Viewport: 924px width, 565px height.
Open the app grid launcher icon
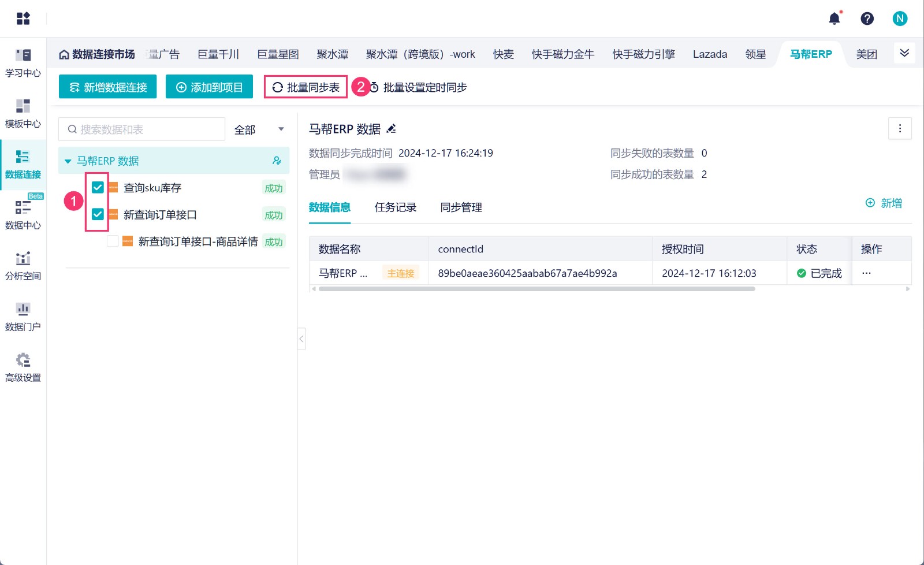[x=23, y=18]
